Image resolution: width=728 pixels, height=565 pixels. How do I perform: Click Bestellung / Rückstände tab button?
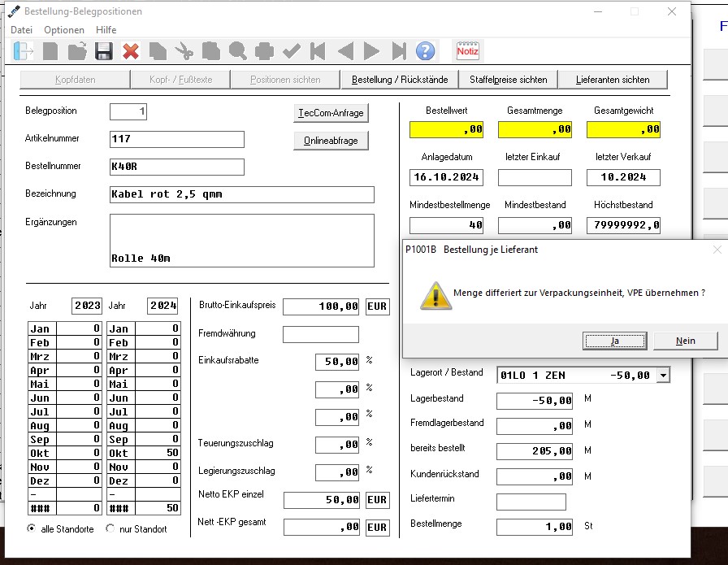point(400,80)
